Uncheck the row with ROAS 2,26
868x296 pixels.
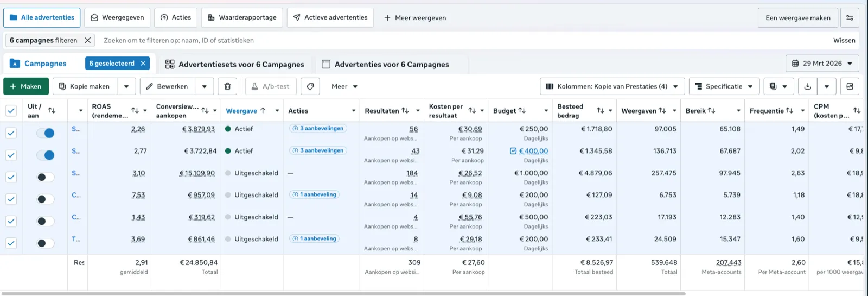click(11, 133)
